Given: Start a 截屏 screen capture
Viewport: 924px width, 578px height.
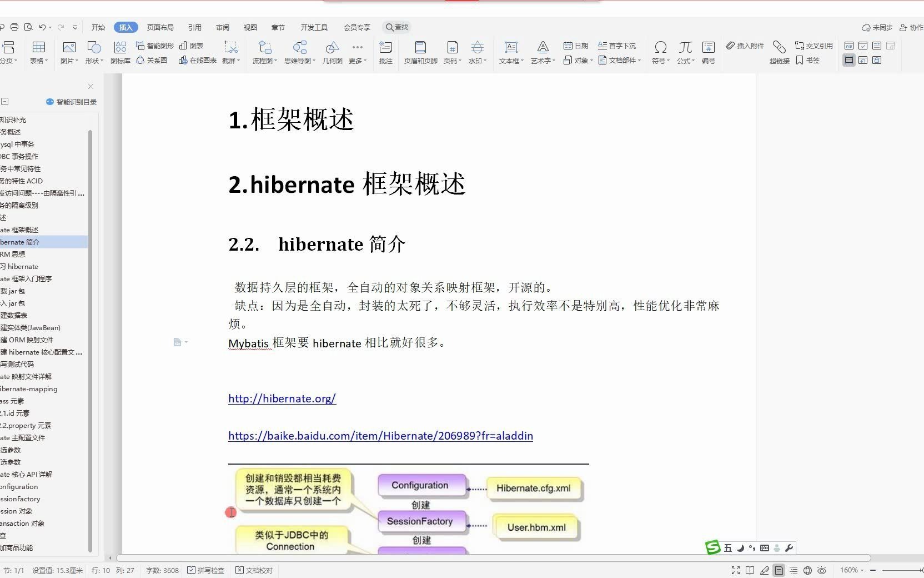Looking at the screenshot, I should pos(231,53).
